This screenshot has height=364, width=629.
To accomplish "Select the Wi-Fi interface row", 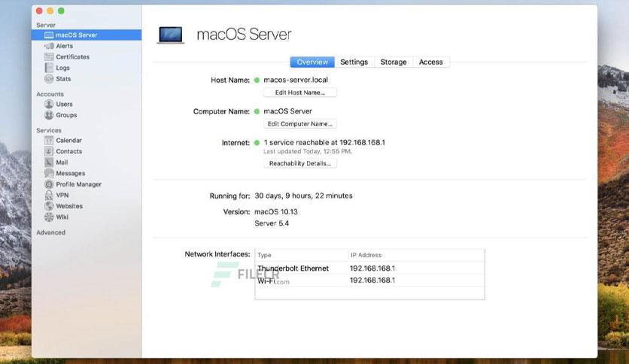I will 369,281.
